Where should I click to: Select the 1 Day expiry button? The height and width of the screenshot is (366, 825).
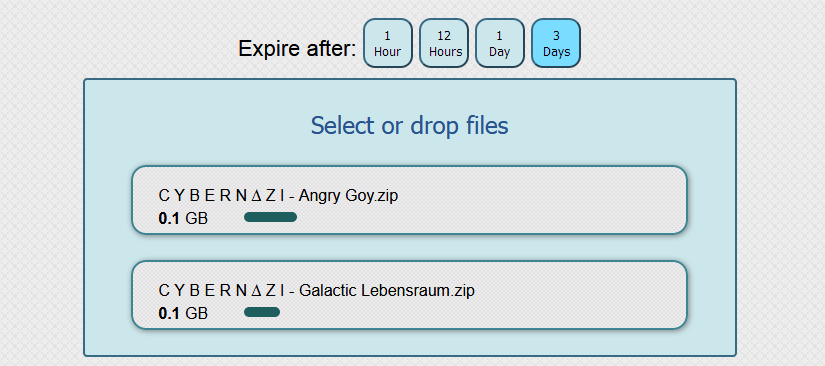(500, 43)
